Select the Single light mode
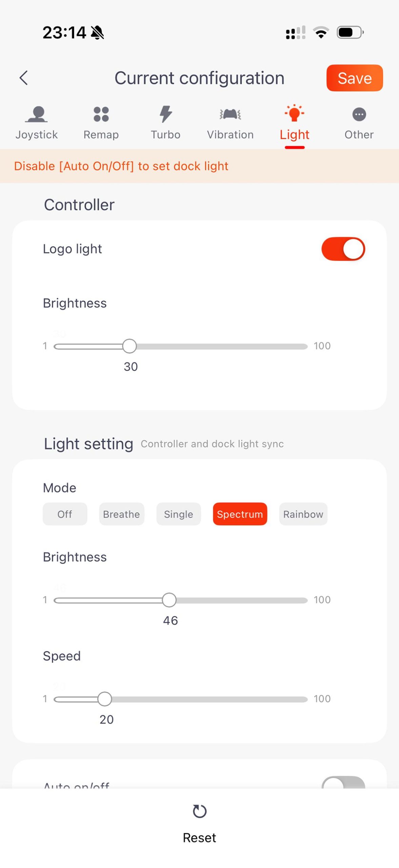This screenshot has width=399, height=868. pos(178,514)
